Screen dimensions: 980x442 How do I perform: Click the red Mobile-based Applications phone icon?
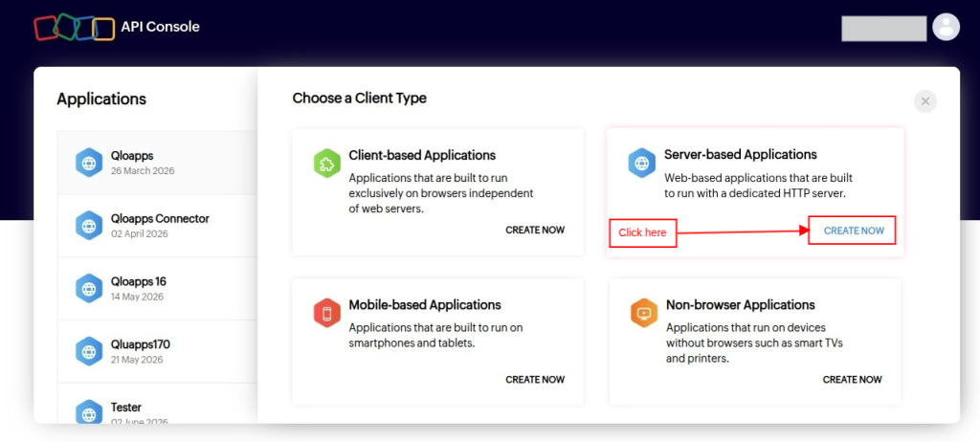pos(327,313)
